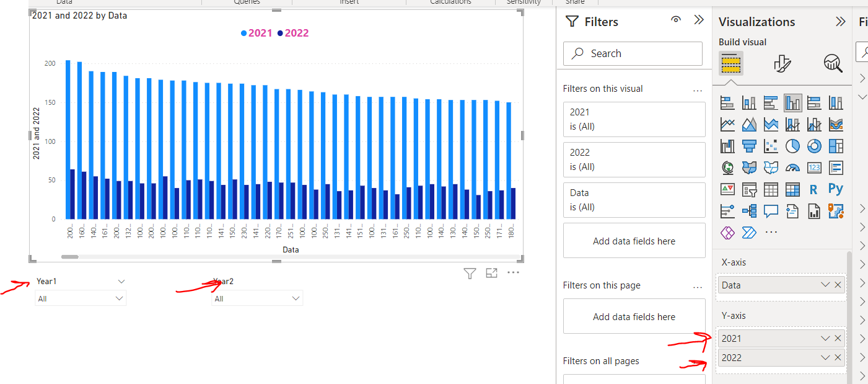Click the R script visual icon
The width and height of the screenshot is (868, 384).
coord(813,189)
